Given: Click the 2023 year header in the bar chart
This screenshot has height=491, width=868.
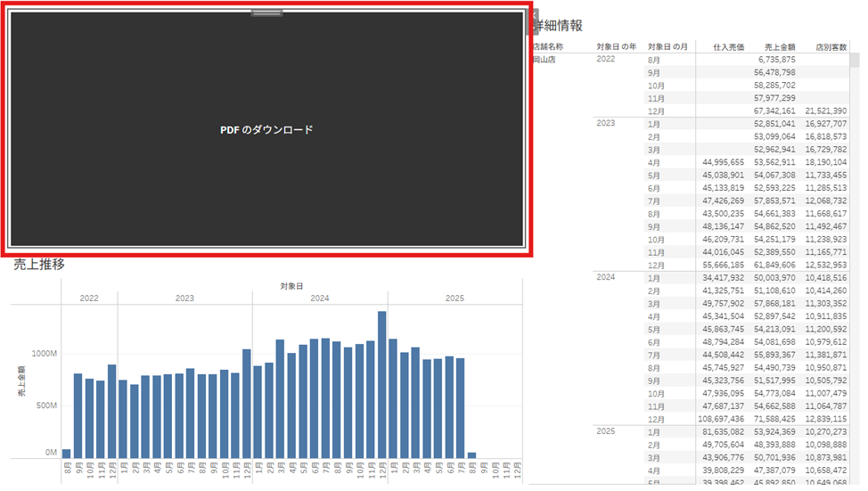Looking at the screenshot, I should click(x=184, y=299).
